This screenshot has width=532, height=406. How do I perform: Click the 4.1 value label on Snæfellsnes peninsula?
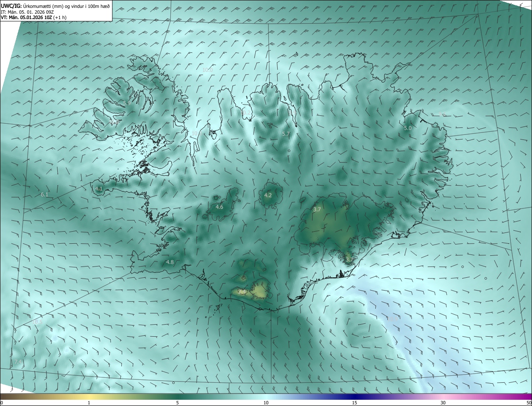pos(99,189)
